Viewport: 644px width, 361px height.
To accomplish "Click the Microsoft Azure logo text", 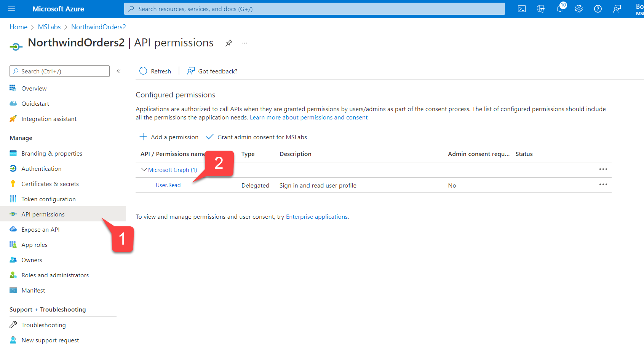I will tap(58, 9).
